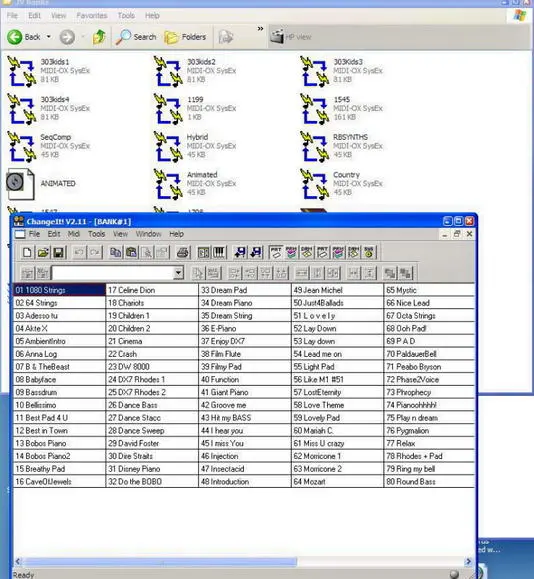
Task: Click the first blue-arrow transfer icon after the keyboard
Action: coord(240,253)
